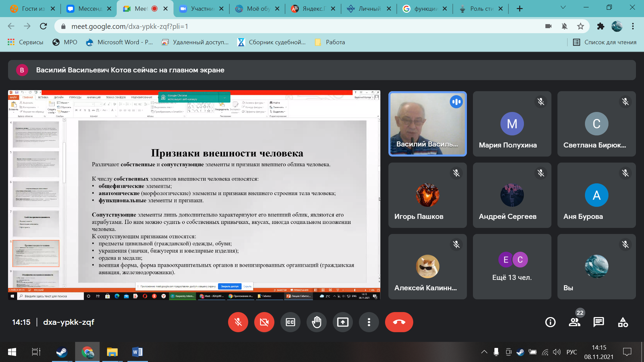
Task: Select Василий Васильевич video tile
Action: (428, 124)
